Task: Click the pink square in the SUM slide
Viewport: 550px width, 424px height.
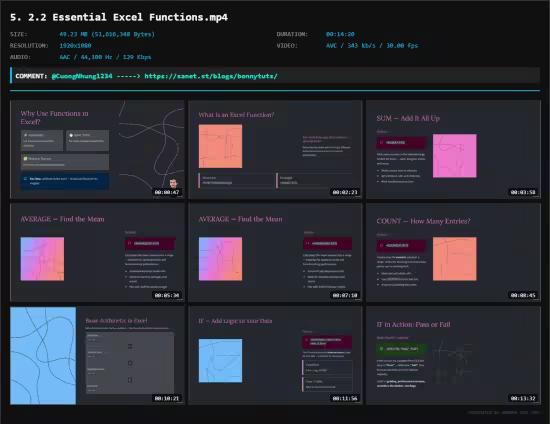Action: (x=455, y=156)
